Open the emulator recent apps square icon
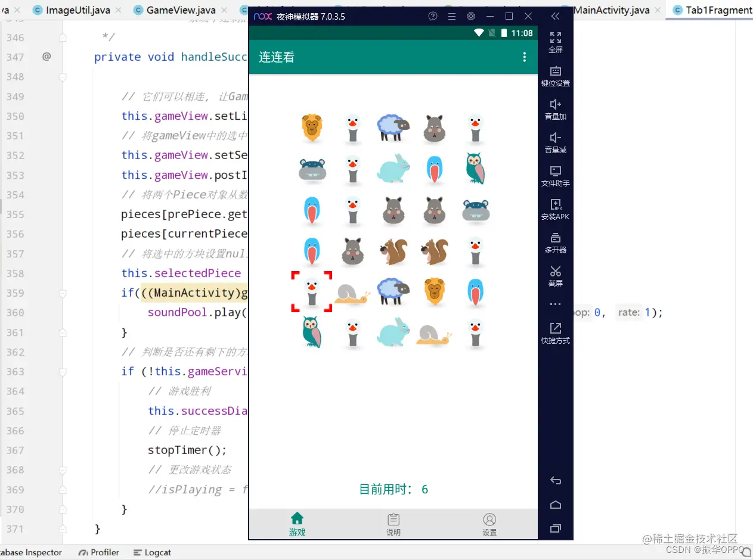Screen dimensions: 753x560 (555, 528)
